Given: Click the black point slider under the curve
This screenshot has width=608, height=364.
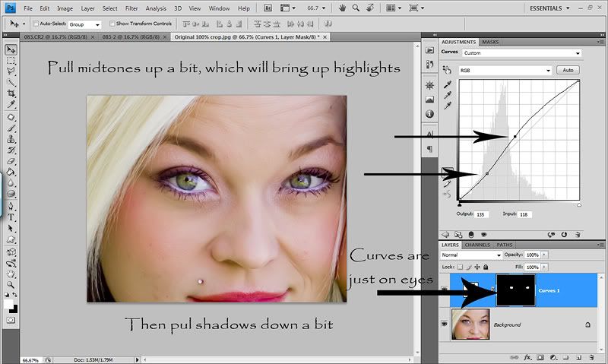Looking at the screenshot, I should coord(460,204).
